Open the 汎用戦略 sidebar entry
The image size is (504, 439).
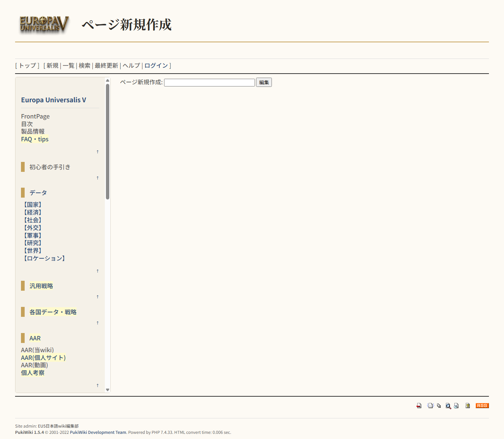coord(41,286)
